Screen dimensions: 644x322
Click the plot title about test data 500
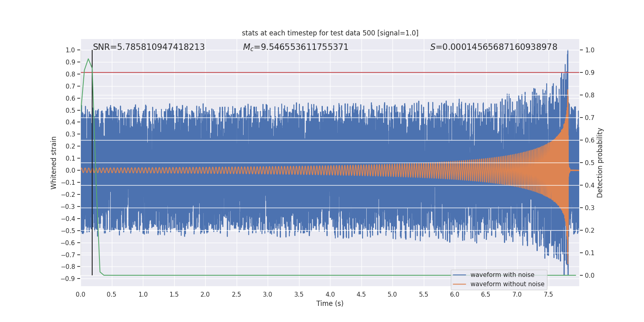tap(330, 33)
